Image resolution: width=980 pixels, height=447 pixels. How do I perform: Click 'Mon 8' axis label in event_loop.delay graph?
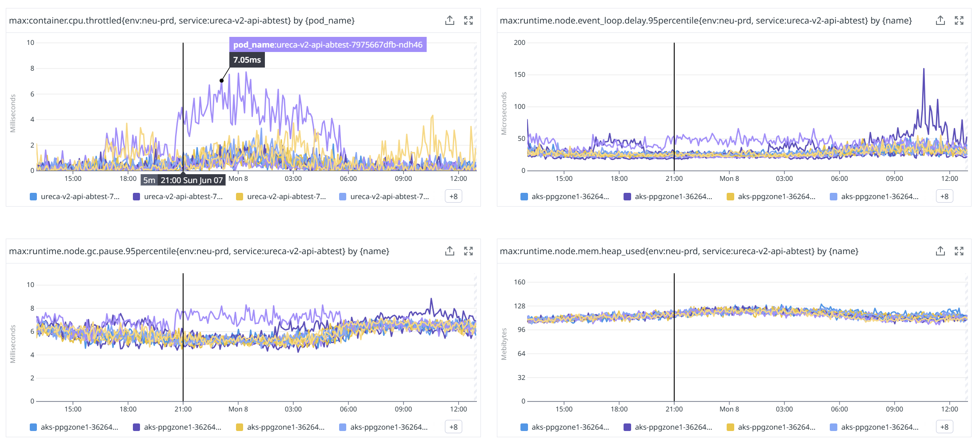[x=729, y=179]
